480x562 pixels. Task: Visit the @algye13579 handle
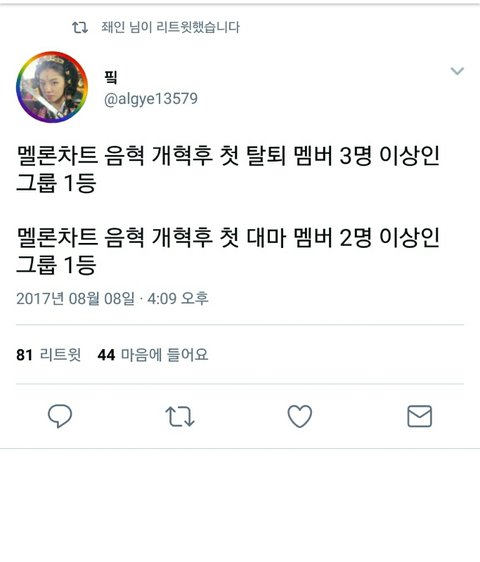[151, 99]
